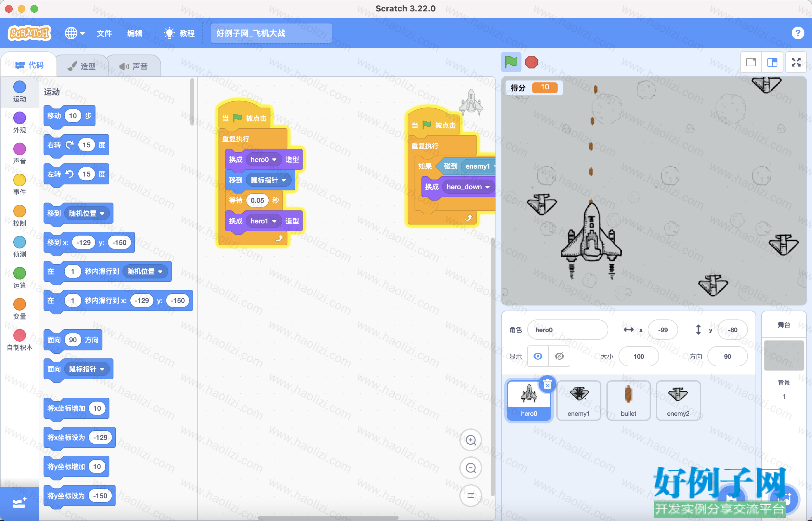Click the project title field 好例子网_飞机大战

click(x=271, y=33)
